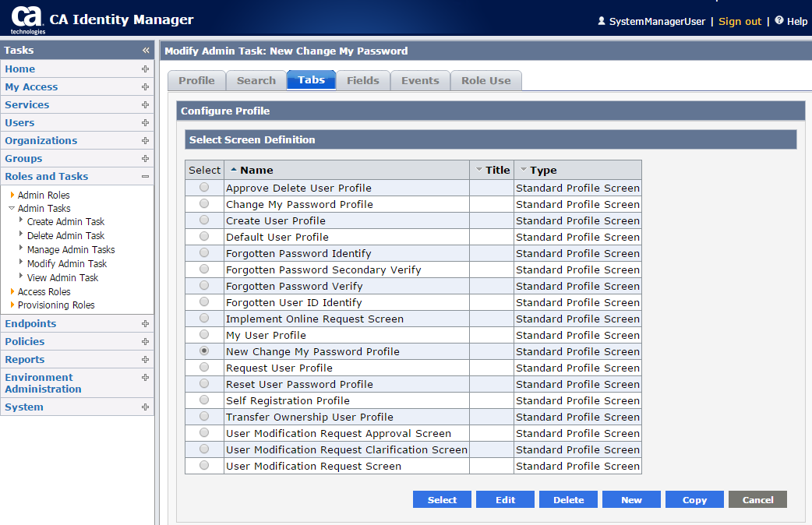The width and height of the screenshot is (812, 525).
Task: Select the Default User Profile radio button
Action: click(204, 237)
